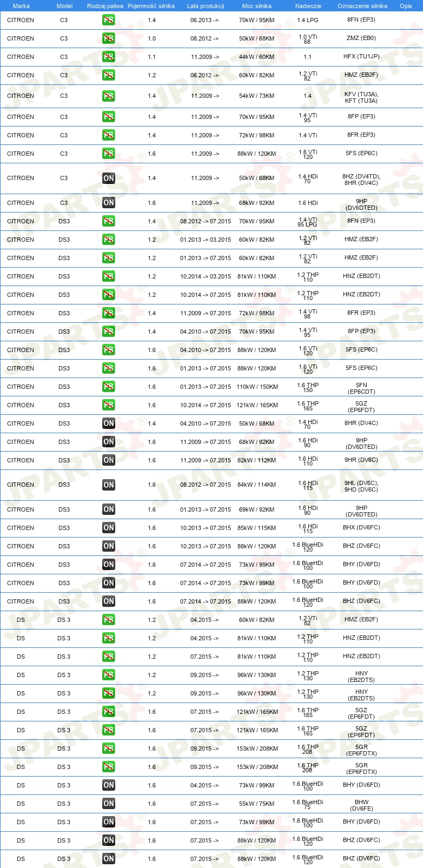Click petrol icon in the ZMZ (EB0) row

tap(109, 38)
